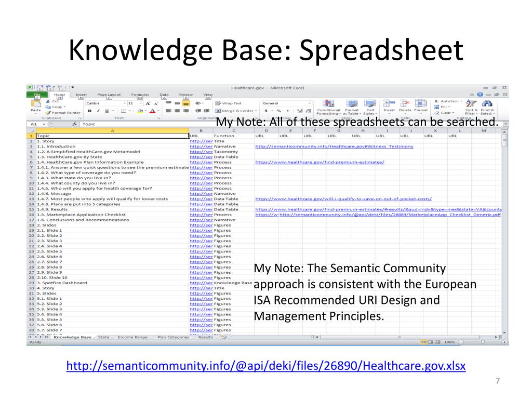Viewport: 532px width, 399px height.
Task: Click the Fill Color paint bucket
Action: point(140,111)
